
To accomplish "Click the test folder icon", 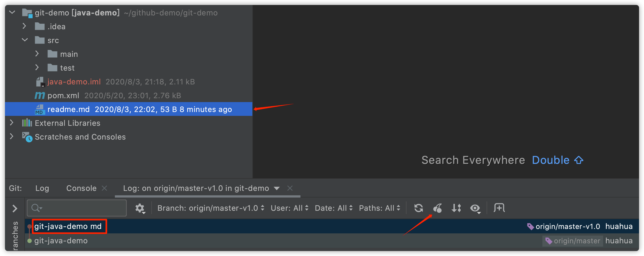I will point(52,68).
